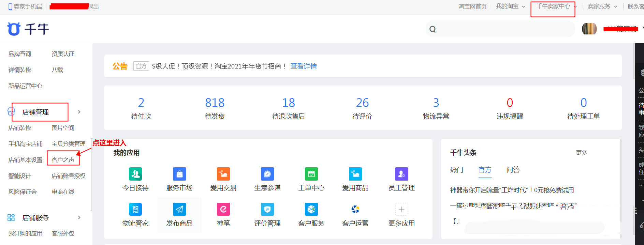The width and height of the screenshot is (644, 245).
Task: Click the 店铺服务 grid icon
Action: [x=11, y=218]
